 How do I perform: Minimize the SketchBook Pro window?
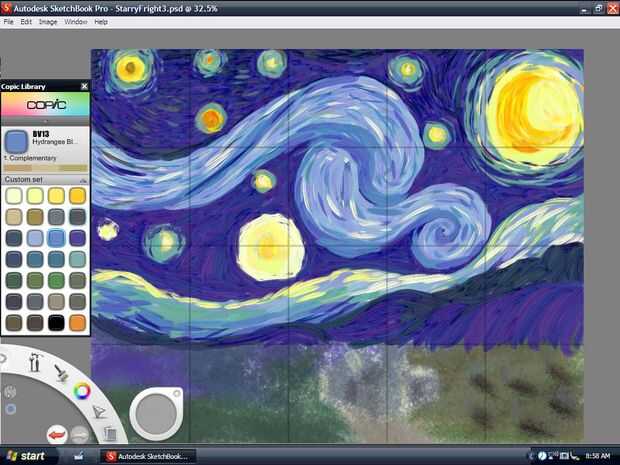pos(585,9)
